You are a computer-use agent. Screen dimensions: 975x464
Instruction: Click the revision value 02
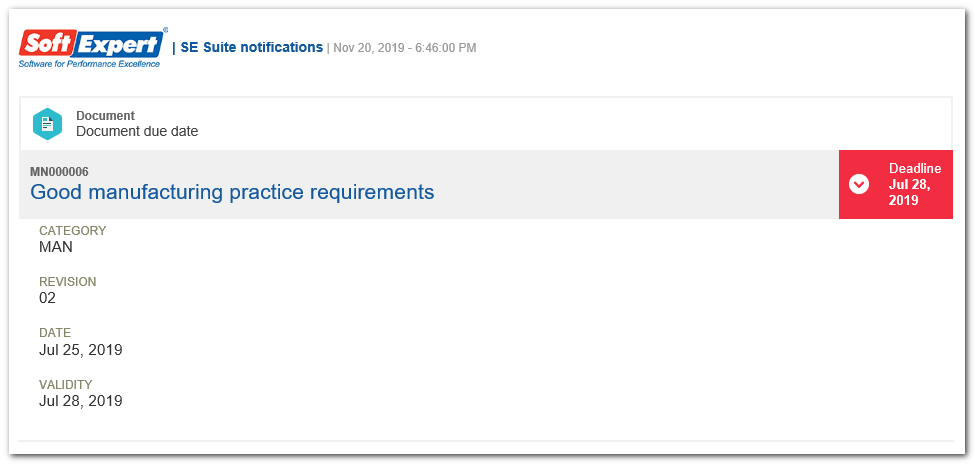pos(47,298)
